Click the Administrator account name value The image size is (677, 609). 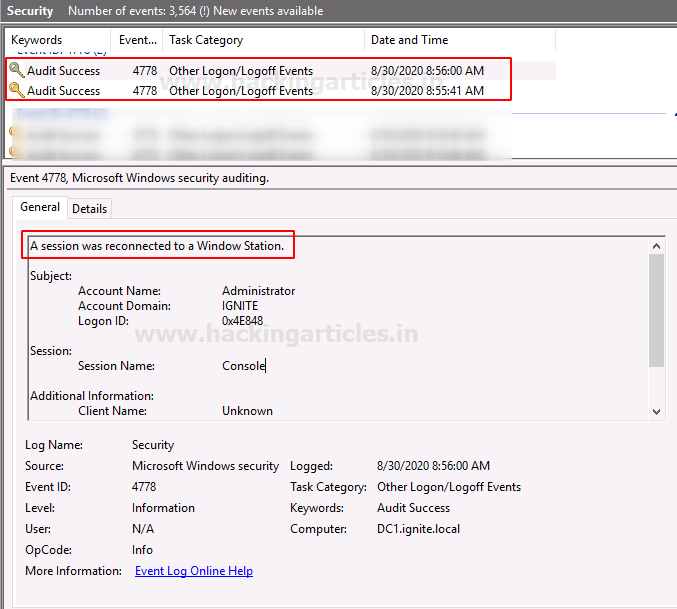tap(258, 290)
